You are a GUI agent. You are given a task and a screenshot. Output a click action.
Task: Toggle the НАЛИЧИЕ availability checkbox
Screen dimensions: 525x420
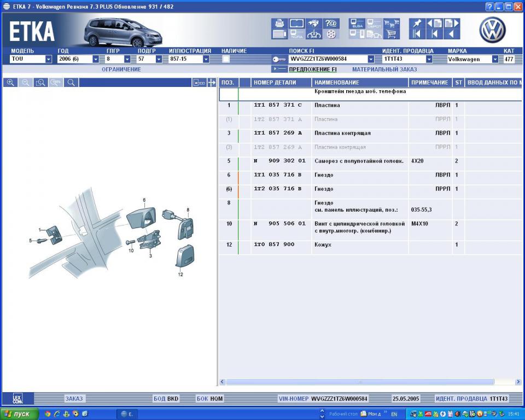(x=226, y=59)
